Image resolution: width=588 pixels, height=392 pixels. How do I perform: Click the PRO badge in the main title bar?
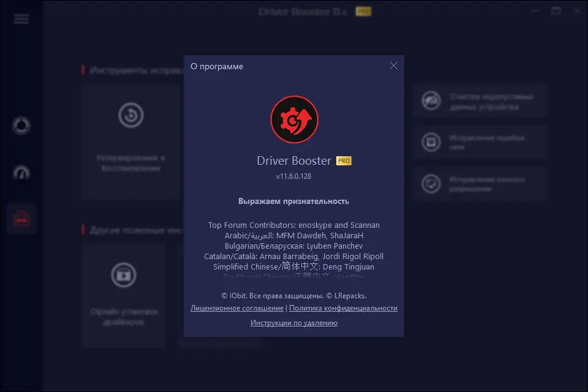[363, 12]
